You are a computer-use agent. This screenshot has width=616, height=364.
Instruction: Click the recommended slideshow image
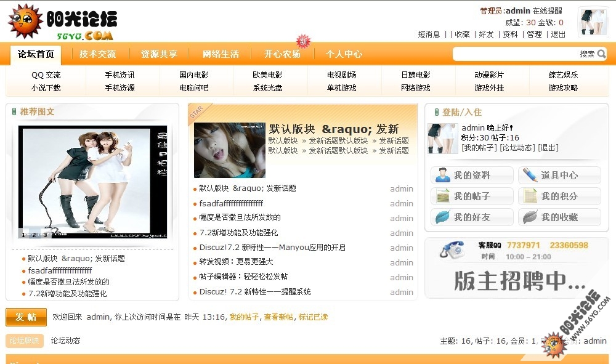[93, 182]
